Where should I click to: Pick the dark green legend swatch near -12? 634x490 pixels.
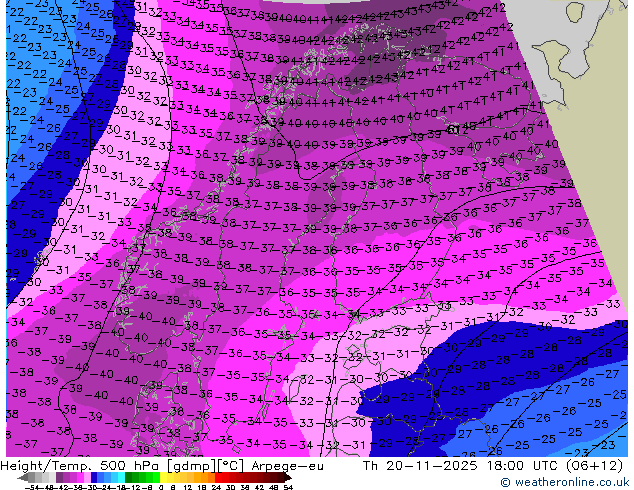click(129, 477)
